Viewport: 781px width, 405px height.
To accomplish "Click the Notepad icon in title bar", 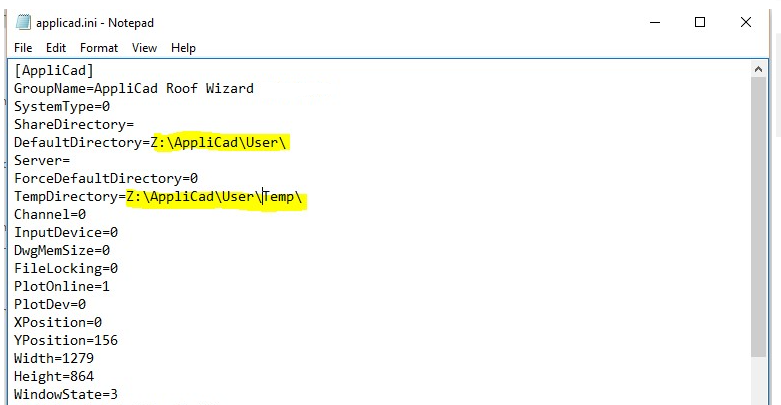I will click(x=23, y=22).
